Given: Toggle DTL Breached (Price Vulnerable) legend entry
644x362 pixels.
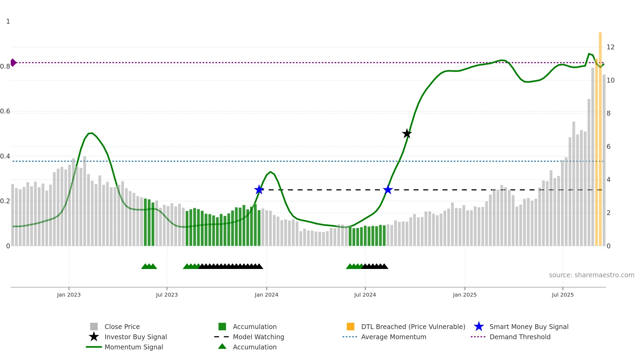Looking at the screenshot, I should click(413, 327).
